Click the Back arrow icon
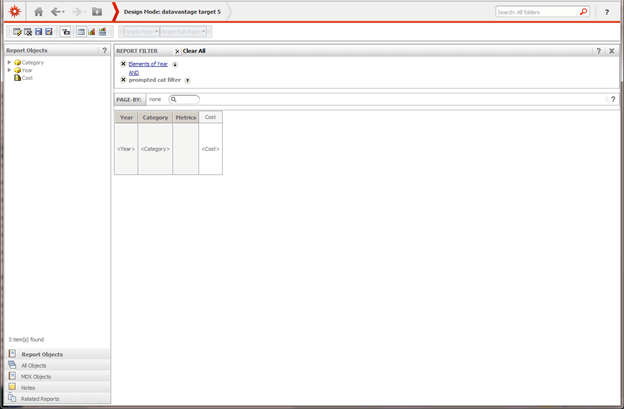625x409 pixels. (55, 12)
